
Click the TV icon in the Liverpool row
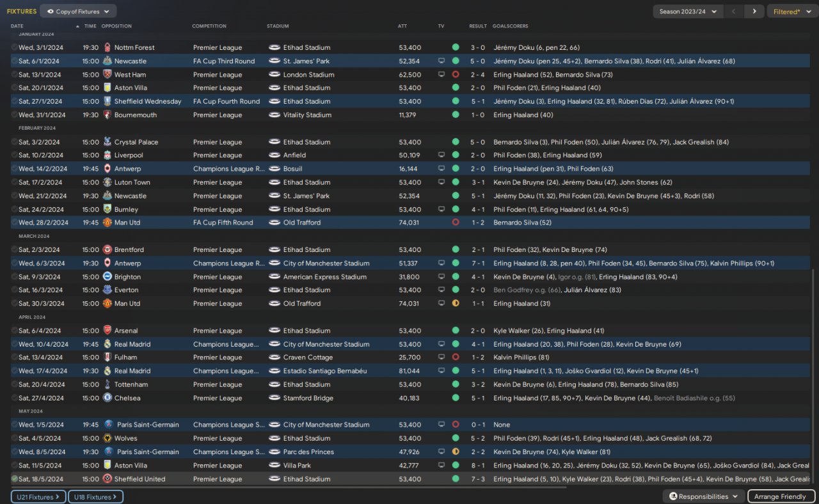click(441, 155)
